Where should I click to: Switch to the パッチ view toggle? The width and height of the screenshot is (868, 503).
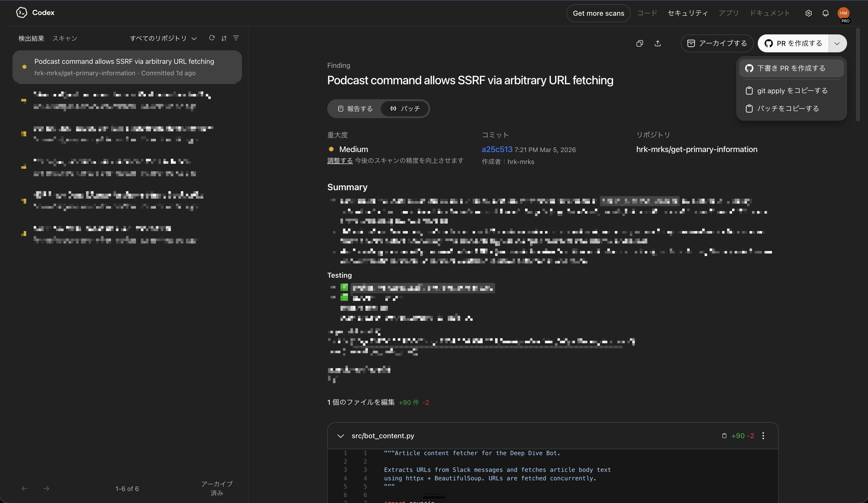pyautogui.click(x=405, y=109)
